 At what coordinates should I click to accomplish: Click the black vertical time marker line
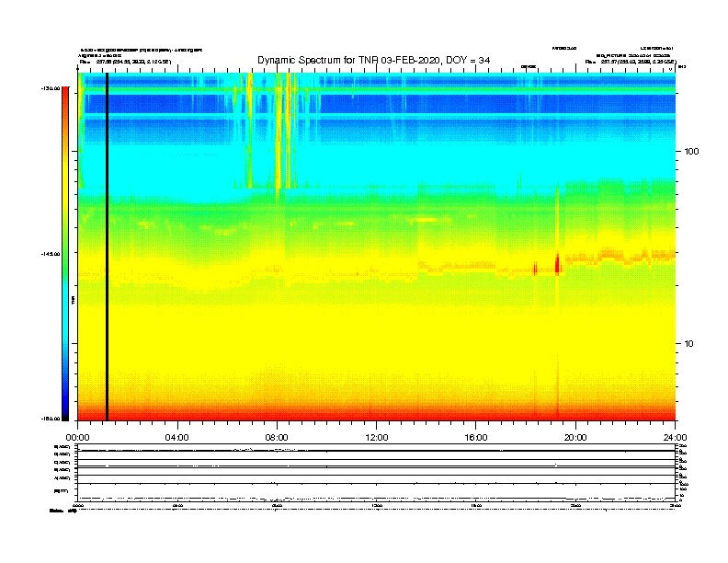point(107,247)
